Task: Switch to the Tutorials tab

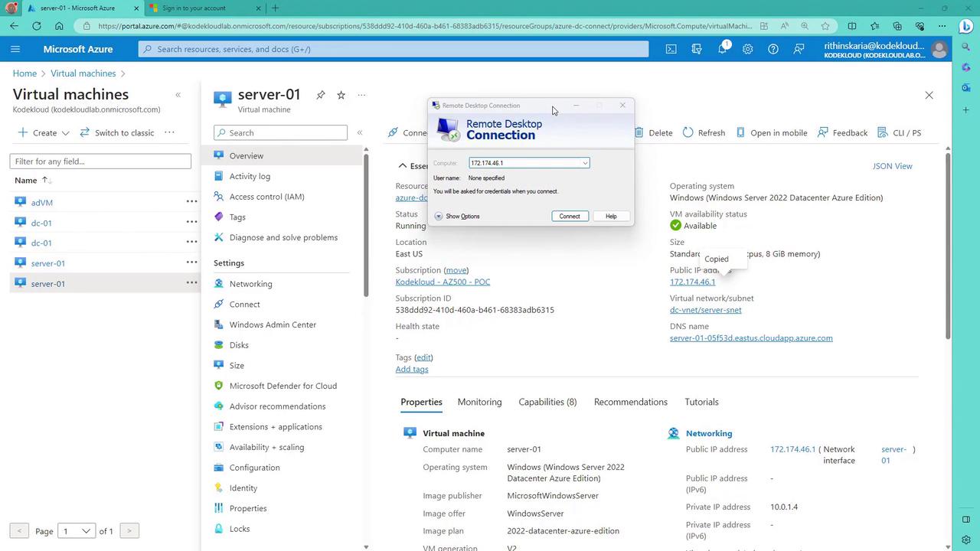Action: 701,402
